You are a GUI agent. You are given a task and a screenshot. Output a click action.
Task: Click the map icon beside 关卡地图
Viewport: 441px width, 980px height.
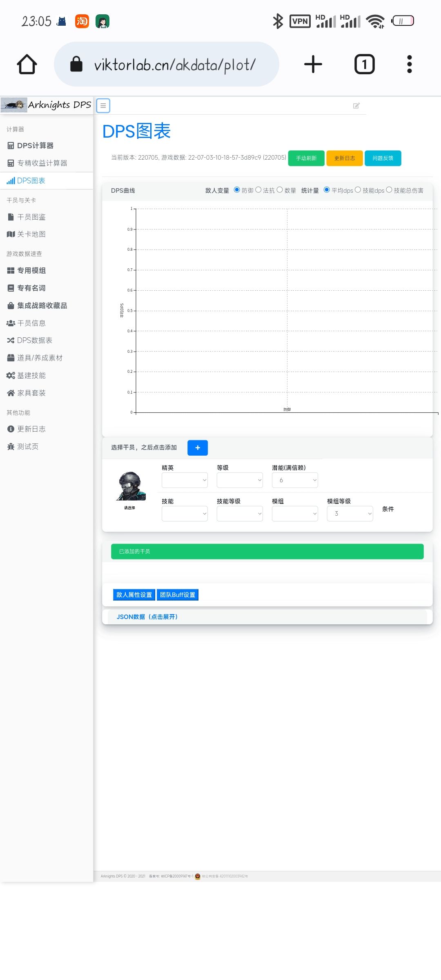11,234
